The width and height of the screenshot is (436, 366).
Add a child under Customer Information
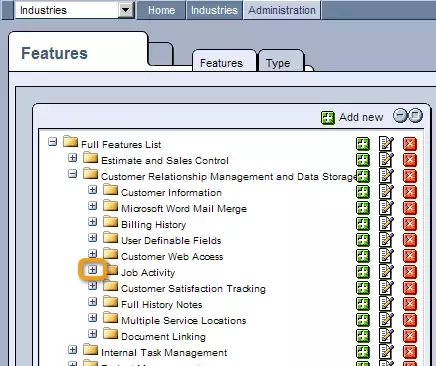click(363, 192)
